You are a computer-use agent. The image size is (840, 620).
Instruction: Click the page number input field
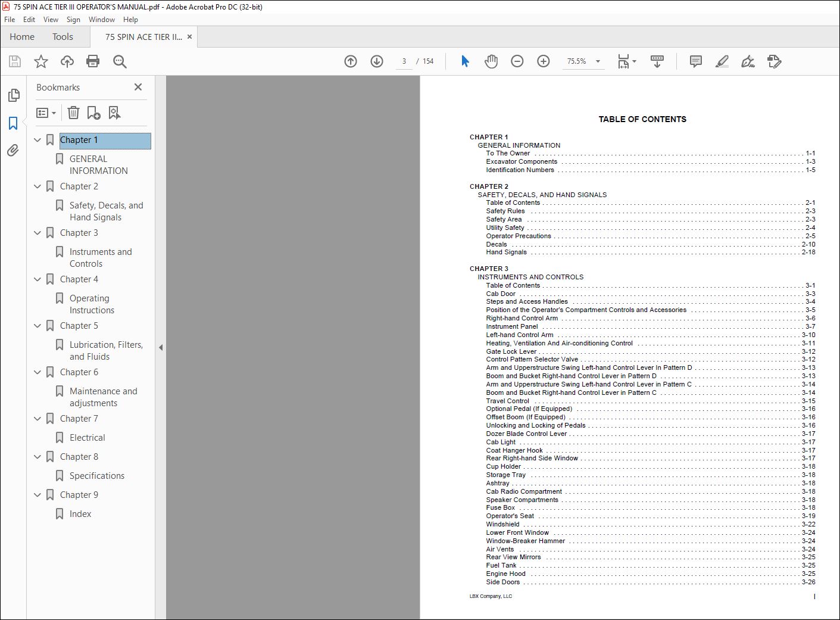(x=404, y=61)
